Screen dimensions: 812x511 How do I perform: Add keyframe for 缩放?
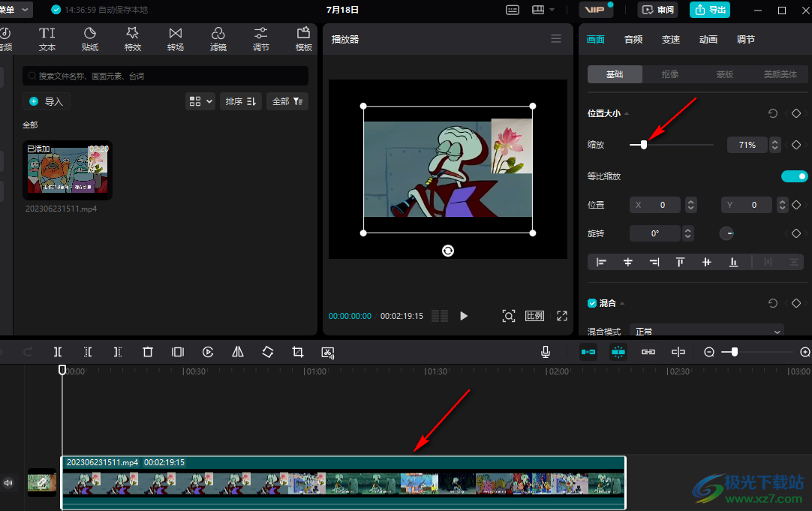pos(796,145)
